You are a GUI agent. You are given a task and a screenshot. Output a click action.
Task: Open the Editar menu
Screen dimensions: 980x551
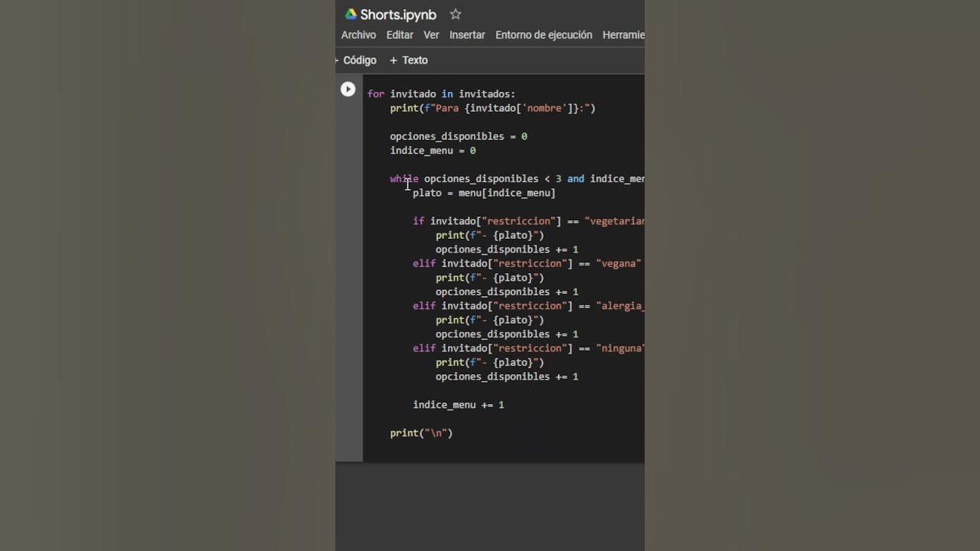click(x=400, y=35)
